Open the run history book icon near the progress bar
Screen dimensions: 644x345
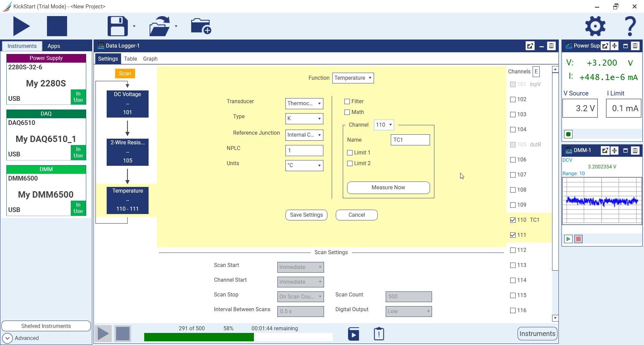pyautogui.click(x=354, y=333)
